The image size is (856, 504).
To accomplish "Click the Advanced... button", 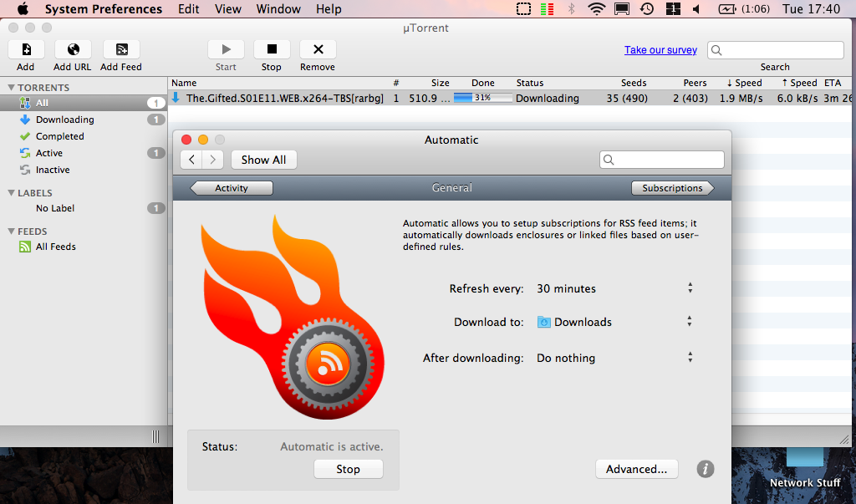I will 636,469.
